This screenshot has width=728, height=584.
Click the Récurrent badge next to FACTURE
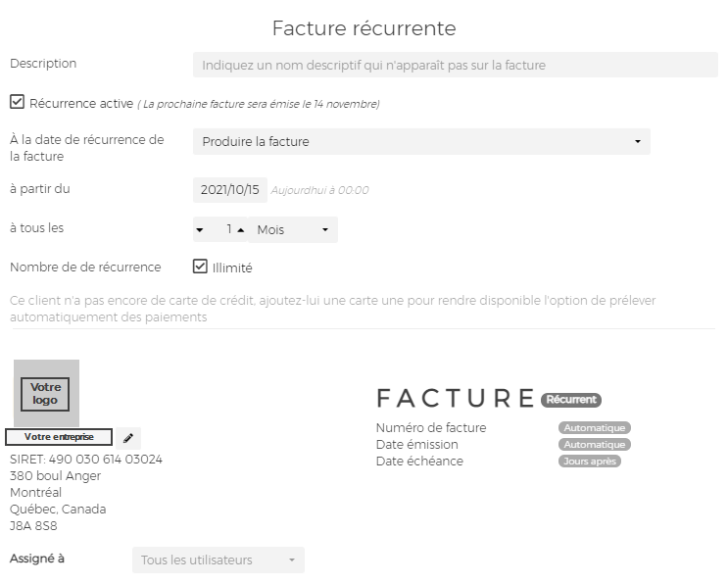pos(571,400)
